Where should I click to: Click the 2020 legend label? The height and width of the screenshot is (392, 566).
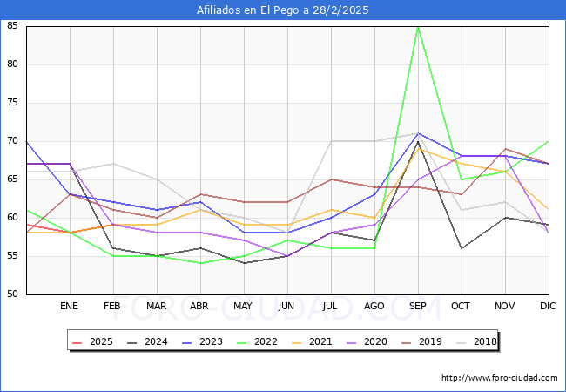pos(375,341)
